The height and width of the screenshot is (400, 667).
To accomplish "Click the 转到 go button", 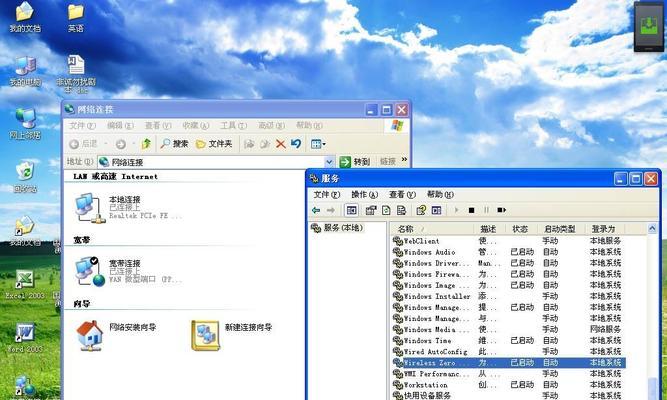I will [355, 162].
